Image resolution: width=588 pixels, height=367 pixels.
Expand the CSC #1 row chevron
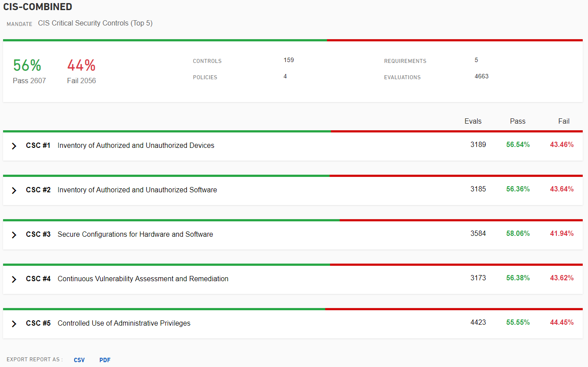tap(14, 146)
